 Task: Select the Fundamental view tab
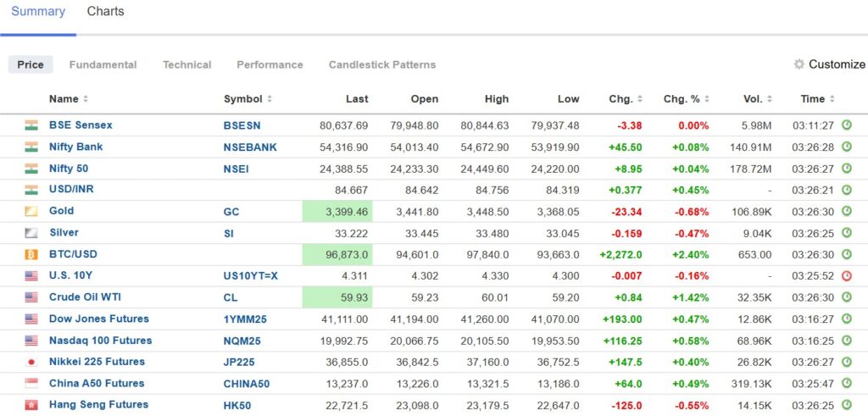pyautogui.click(x=103, y=64)
